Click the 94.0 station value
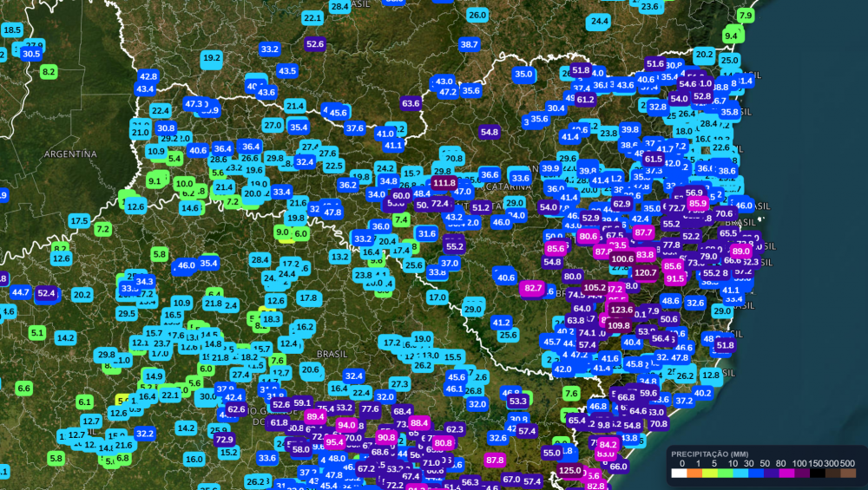The width and height of the screenshot is (868, 490). click(346, 425)
